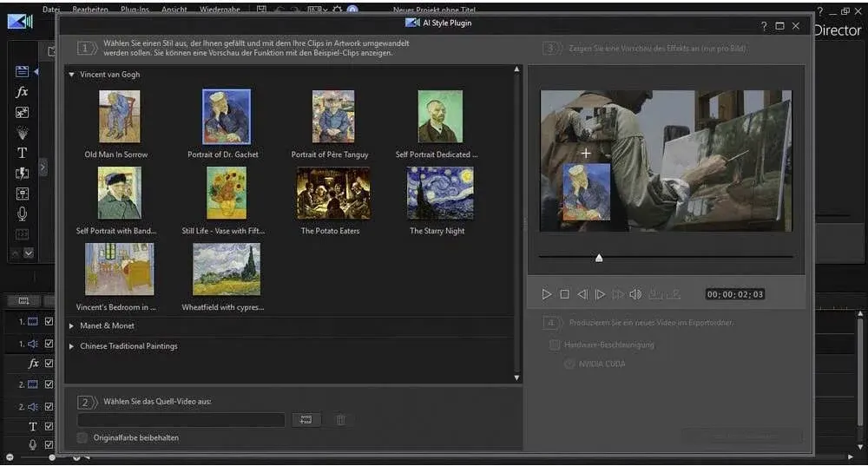Click the preview volume speaker icon
The image size is (868, 466).
(x=635, y=294)
